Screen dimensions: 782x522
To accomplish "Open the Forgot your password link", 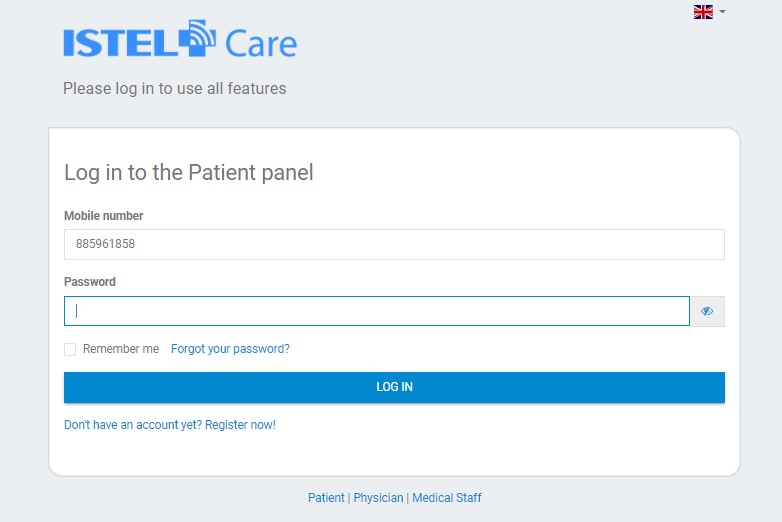I will tap(230, 349).
